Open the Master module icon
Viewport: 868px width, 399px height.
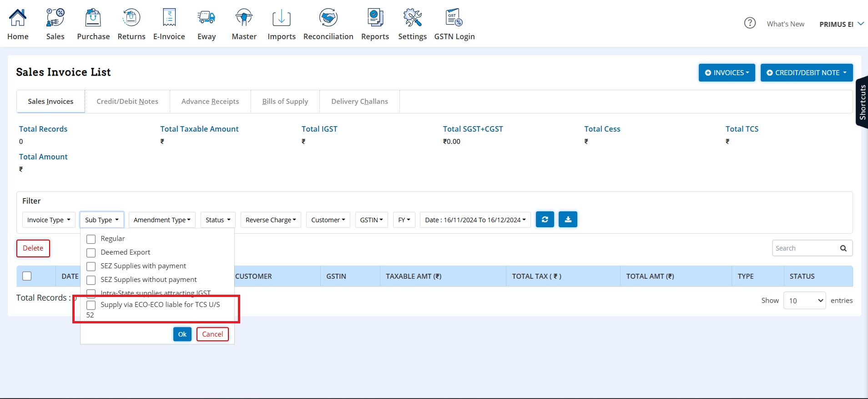tap(244, 18)
